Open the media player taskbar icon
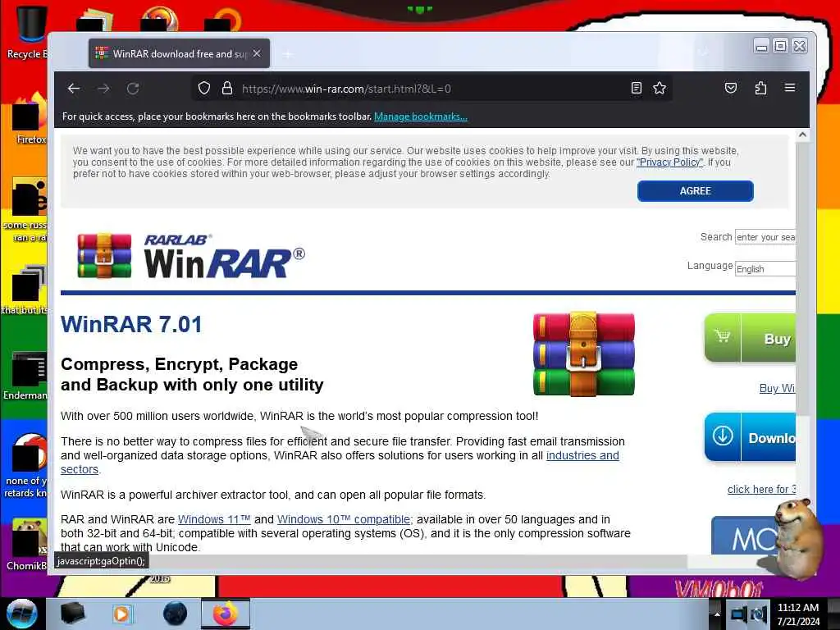 click(122, 614)
